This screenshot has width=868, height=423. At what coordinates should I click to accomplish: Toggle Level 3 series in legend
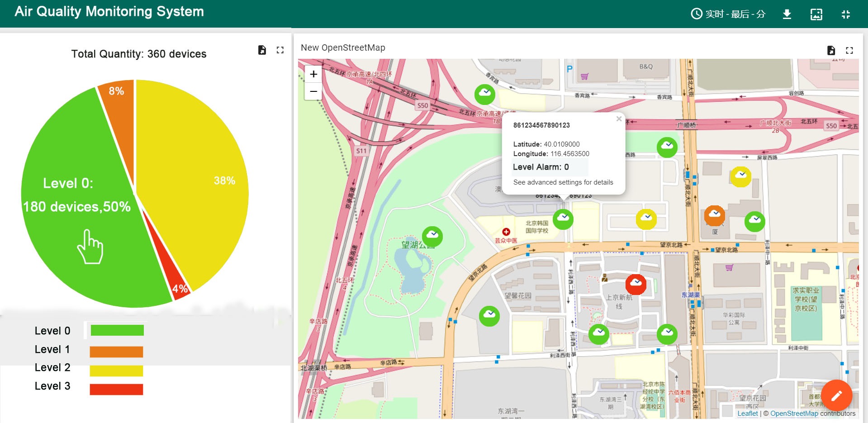(x=52, y=386)
